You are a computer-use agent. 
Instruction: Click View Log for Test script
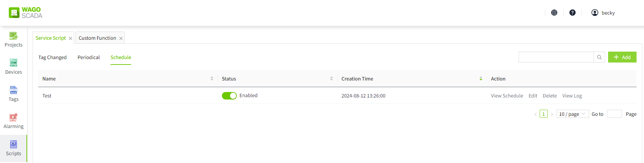pos(572,96)
